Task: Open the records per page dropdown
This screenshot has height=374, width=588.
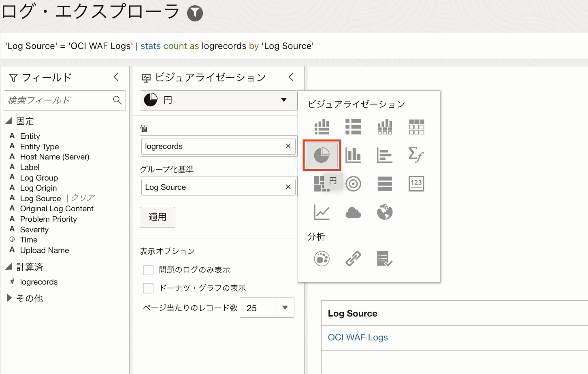Action: pos(285,308)
